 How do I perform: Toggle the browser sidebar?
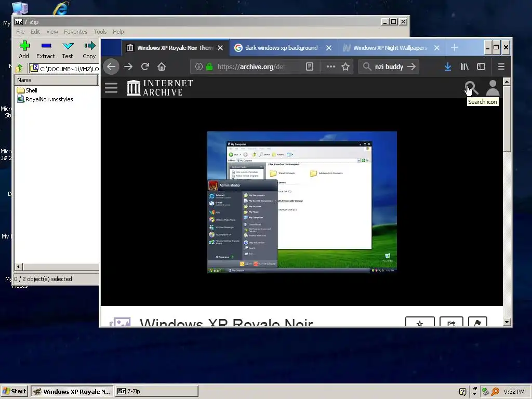(x=481, y=66)
